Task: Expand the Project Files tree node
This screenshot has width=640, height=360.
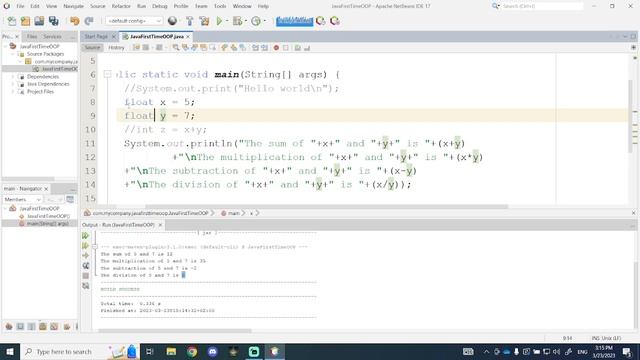Action: [x=13, y=92]
